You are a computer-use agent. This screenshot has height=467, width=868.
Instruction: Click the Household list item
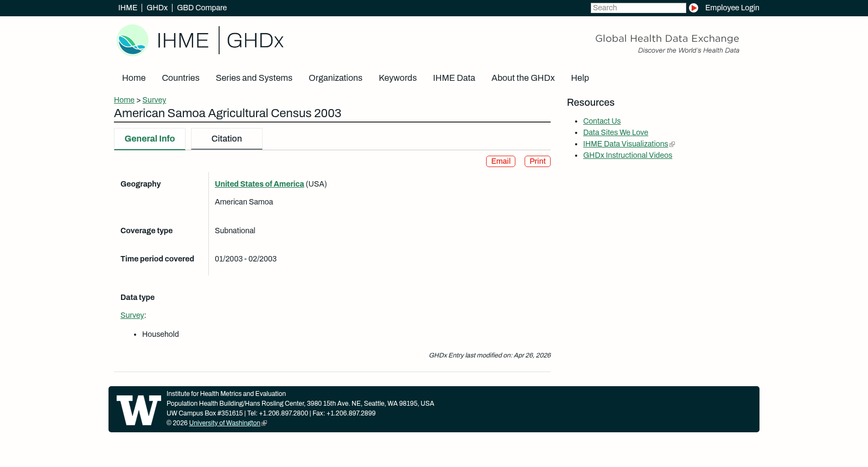tap(161, 334)
